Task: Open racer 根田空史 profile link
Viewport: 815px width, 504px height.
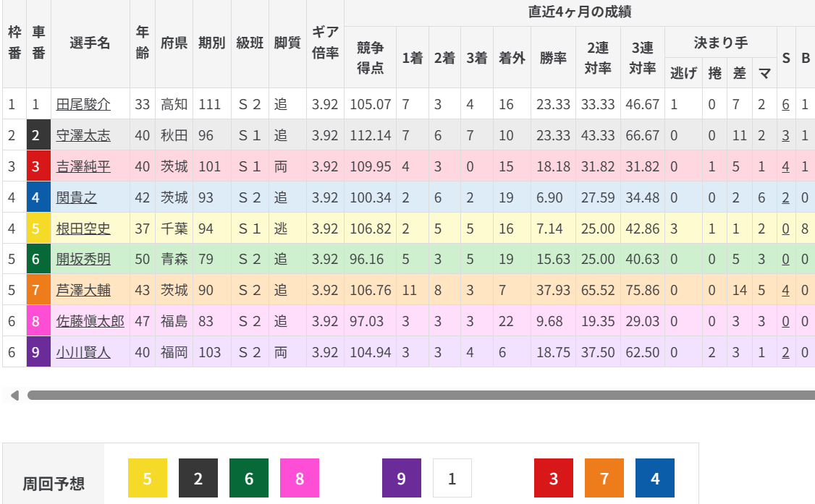Action: click(x=83, y=229)
